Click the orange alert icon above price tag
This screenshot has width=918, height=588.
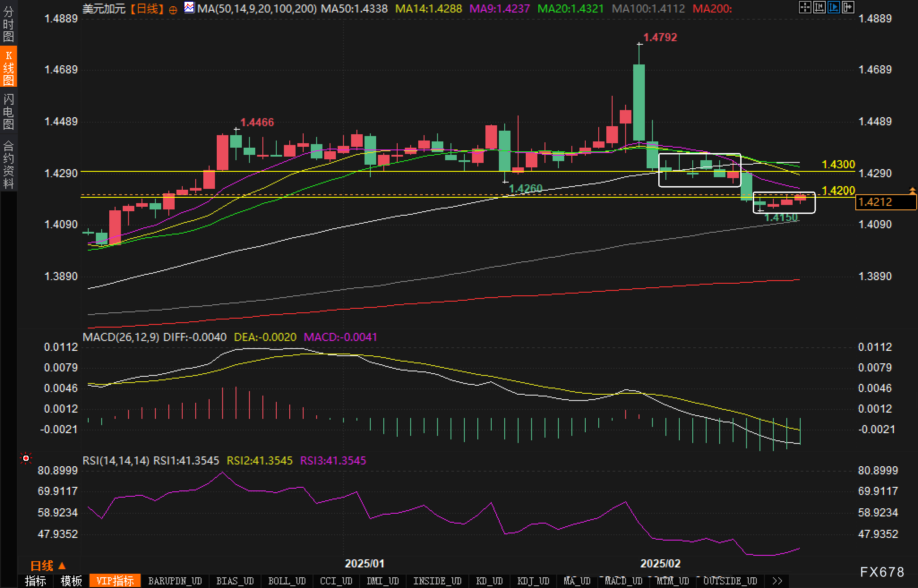(x=912, y=191)
